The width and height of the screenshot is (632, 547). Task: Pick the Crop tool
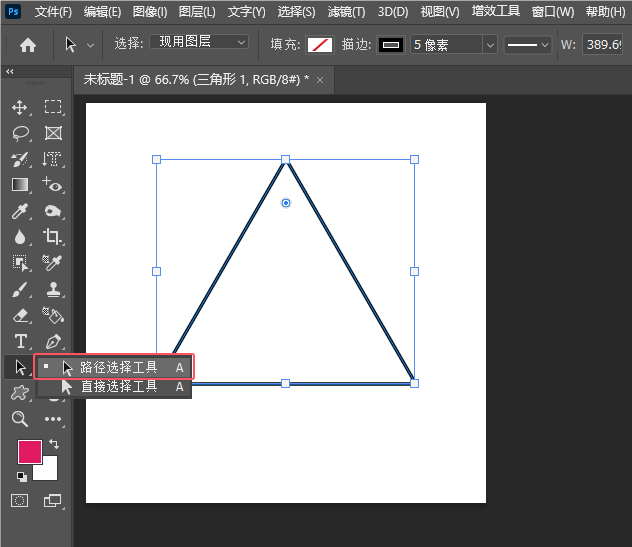tap(53, 237)
